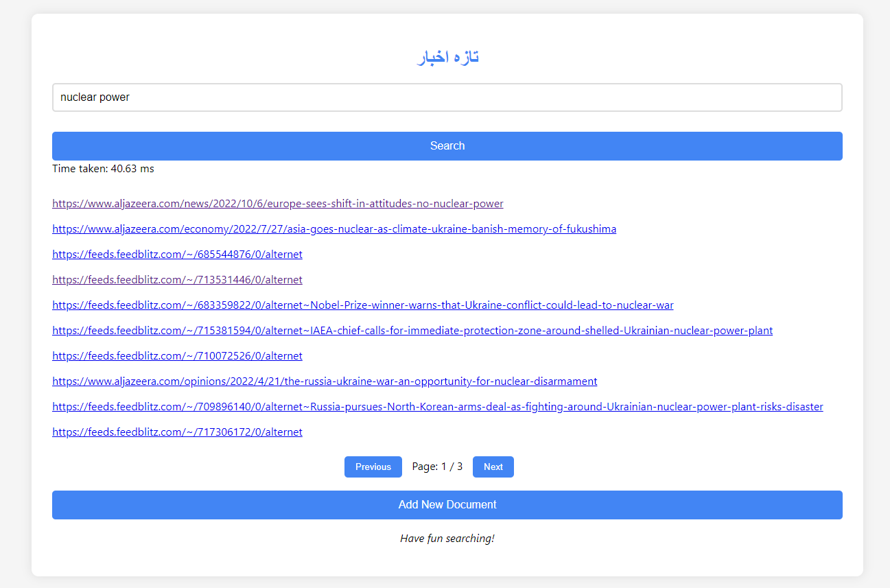Click the 'Have fun searching!' footer text
The width and height of the screenshot is (890, 588).
click(x=447, y=539)
